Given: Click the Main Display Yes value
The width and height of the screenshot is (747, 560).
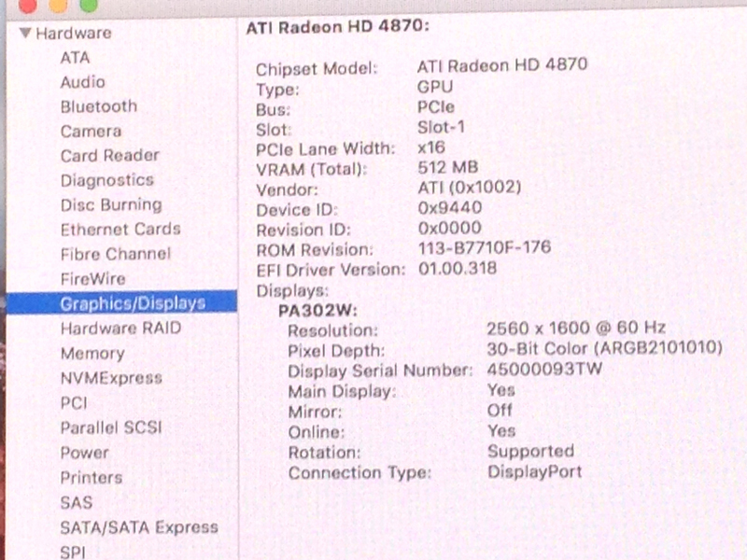Looking at the screenshot, I should [x=501, y=390].
